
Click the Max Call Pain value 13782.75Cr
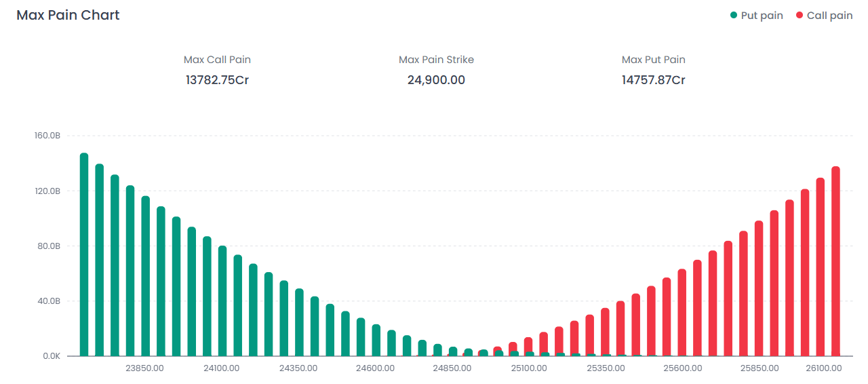(217, 80)
